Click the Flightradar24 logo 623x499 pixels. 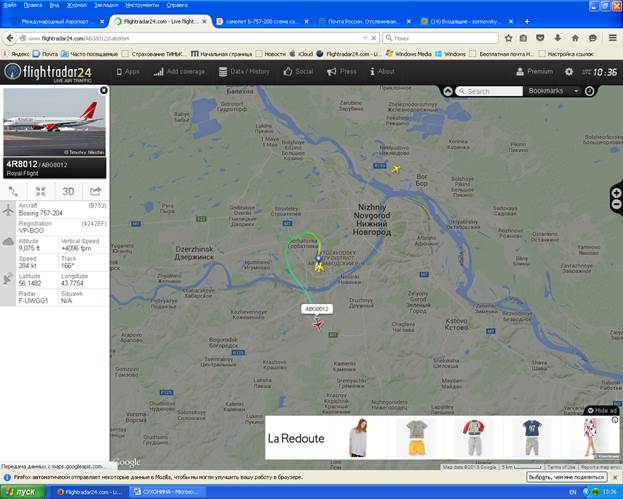tap(48, 72)
